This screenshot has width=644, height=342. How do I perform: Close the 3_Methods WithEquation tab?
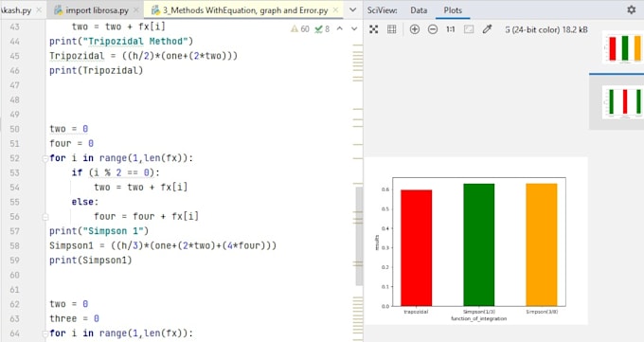tap(335, 9)
